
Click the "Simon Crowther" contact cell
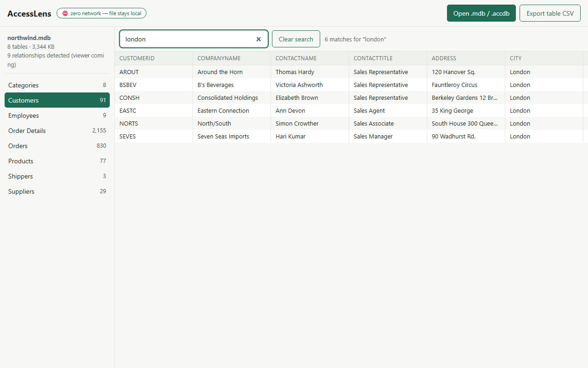310,123
